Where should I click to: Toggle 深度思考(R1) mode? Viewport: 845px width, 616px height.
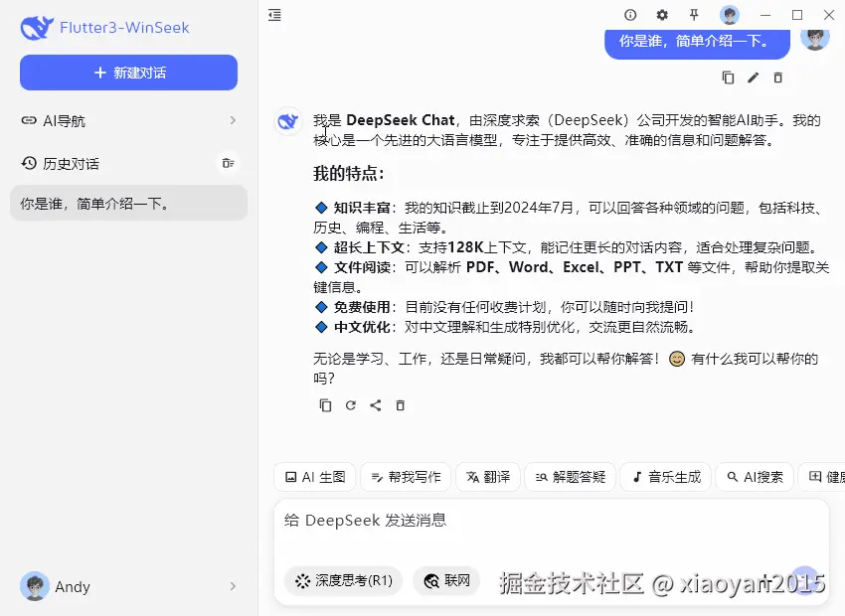[x=343, y=580]
